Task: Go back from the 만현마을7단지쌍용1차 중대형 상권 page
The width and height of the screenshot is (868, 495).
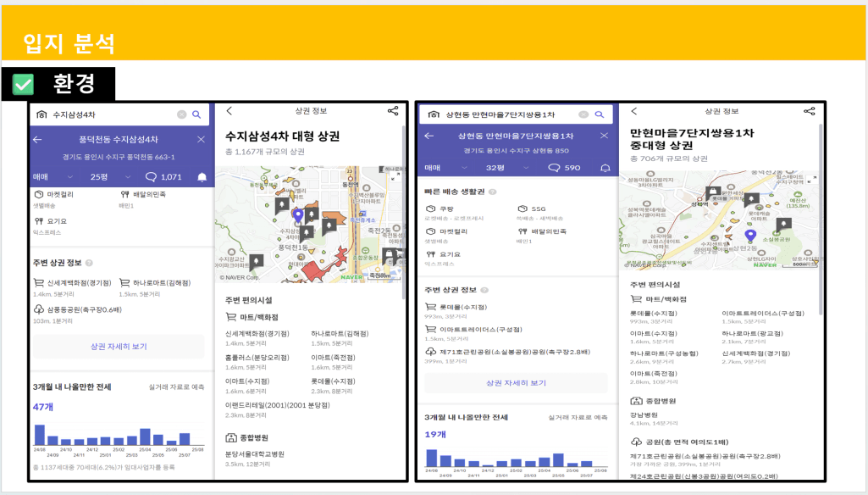Action: (x=634, y=111)
